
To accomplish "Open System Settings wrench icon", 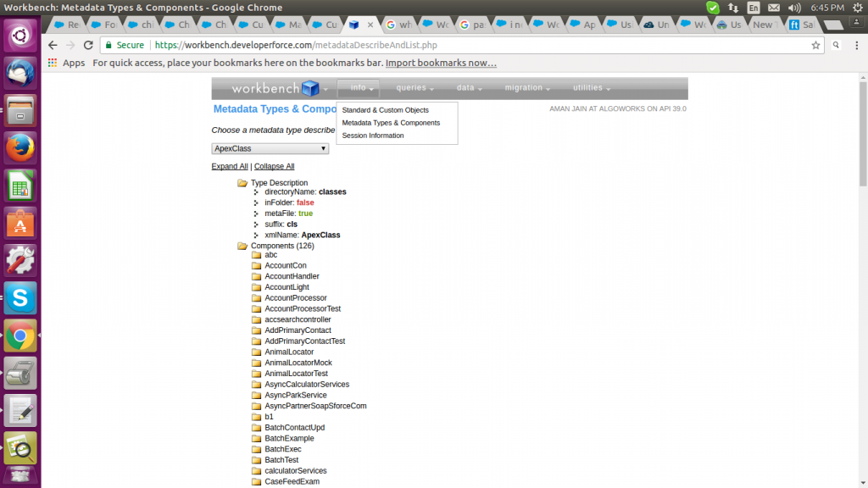I will 20,260.
